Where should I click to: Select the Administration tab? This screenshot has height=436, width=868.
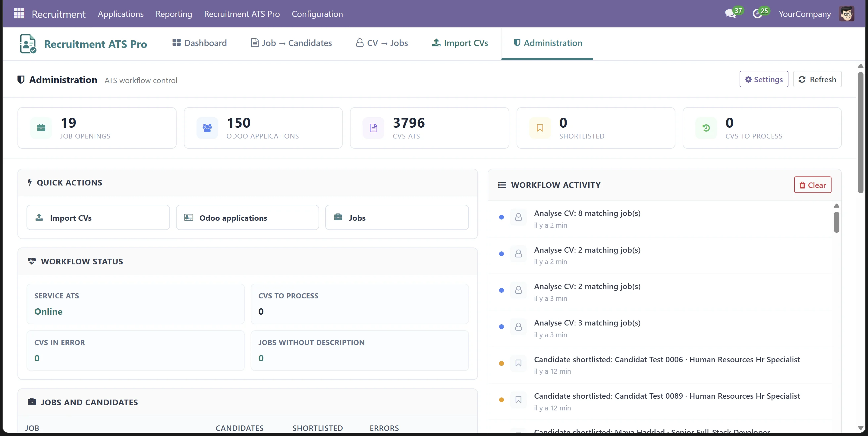pos(548,43)
